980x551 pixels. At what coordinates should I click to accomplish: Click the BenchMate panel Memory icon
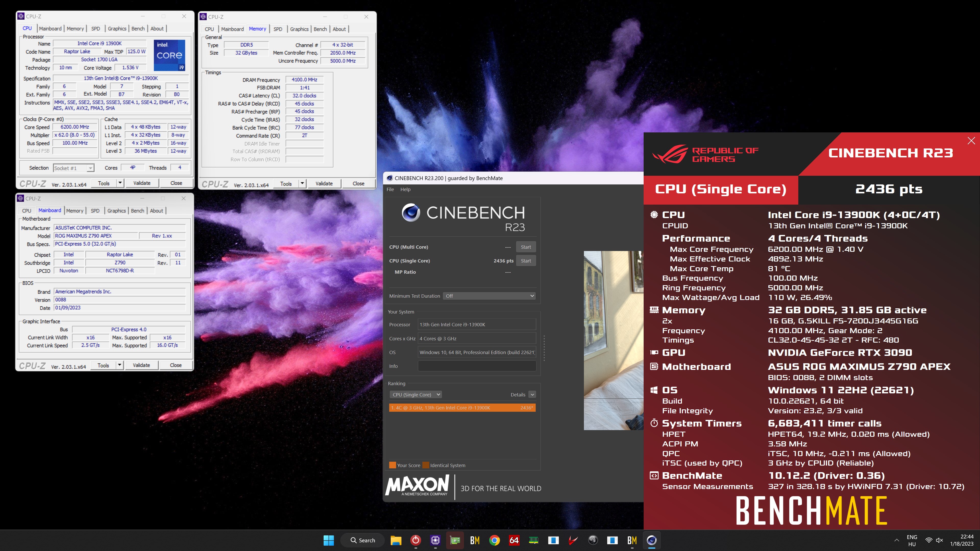(654, 310)
